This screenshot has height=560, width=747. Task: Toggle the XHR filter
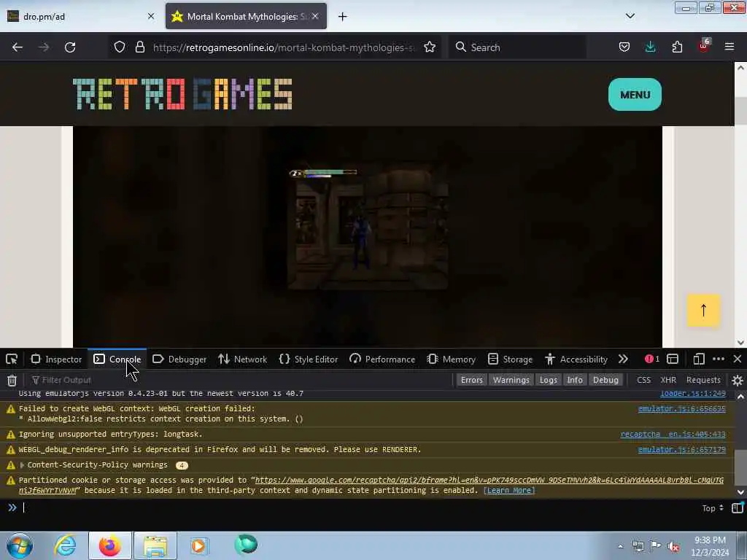pyautogui.click(x=668, y=380)
